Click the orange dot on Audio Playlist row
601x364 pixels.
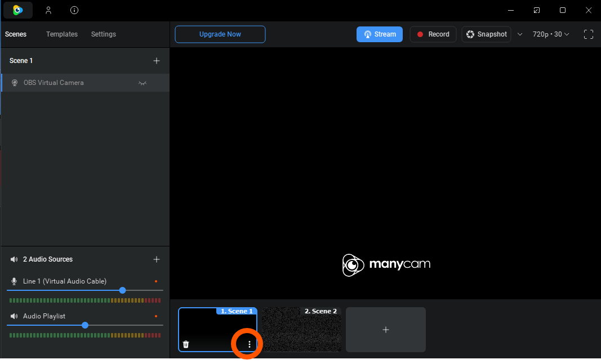pyautogui.click(x=156, y=316)
